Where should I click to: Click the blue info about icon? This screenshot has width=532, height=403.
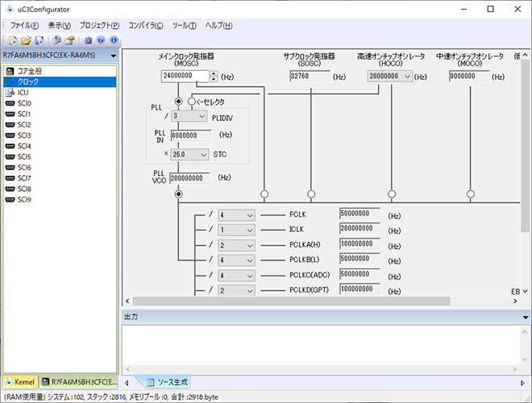click(114, 40)
